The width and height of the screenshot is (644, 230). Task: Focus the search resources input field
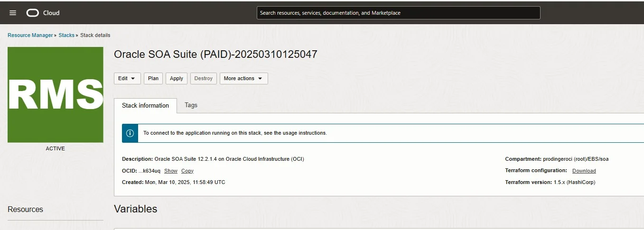tap(399, 13)
